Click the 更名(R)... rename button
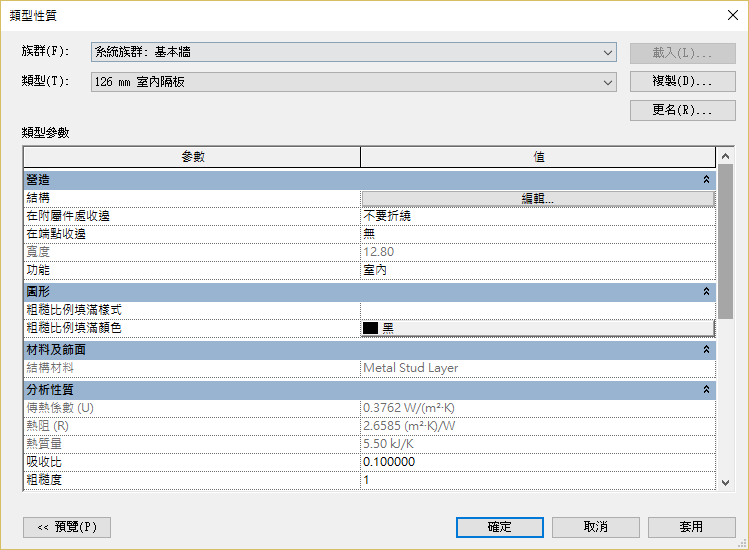 (682, 110)
